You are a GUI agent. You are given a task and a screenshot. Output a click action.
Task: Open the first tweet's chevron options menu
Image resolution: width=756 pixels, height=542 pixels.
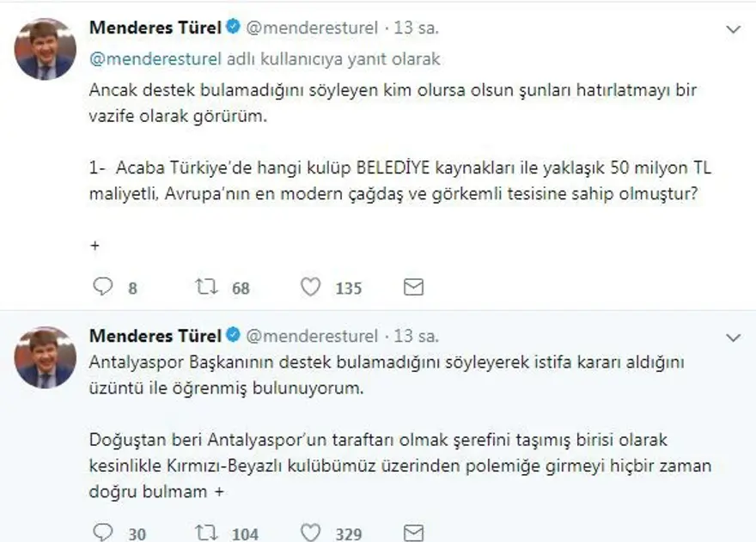[733, 29]
